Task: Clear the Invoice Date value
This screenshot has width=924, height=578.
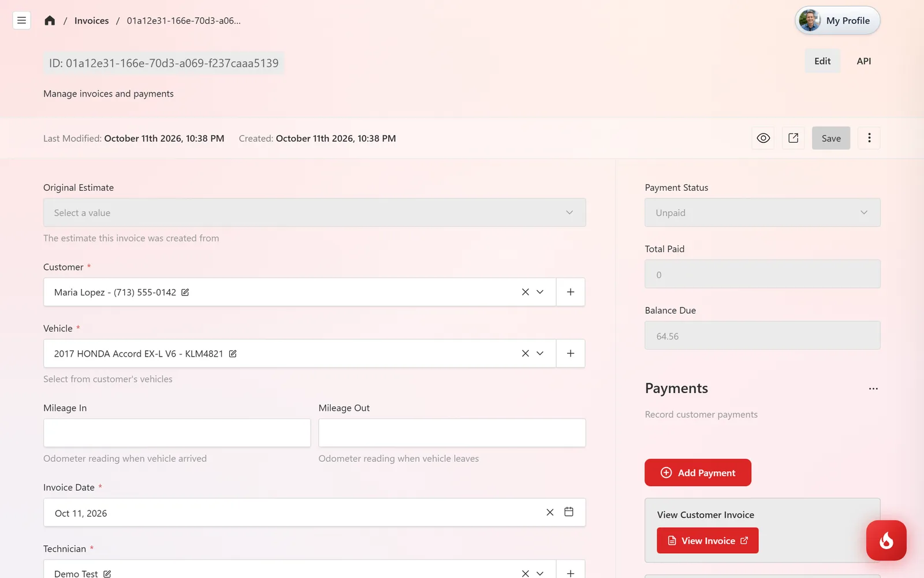Action: pyautogui.click(x=550, y=512)
